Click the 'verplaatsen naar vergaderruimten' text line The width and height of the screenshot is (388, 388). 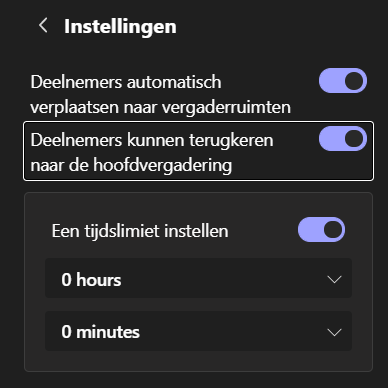coord(160,107)
